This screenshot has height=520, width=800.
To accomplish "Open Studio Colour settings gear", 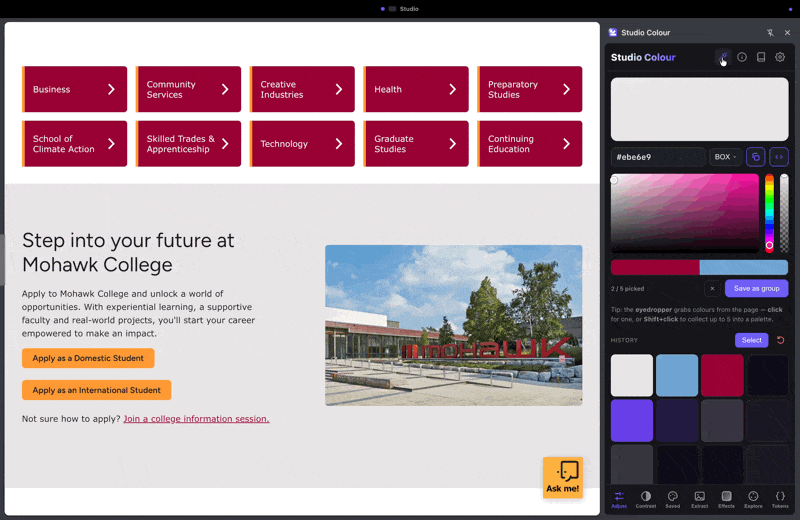I will pyautogui.click(x=780, y=57).
